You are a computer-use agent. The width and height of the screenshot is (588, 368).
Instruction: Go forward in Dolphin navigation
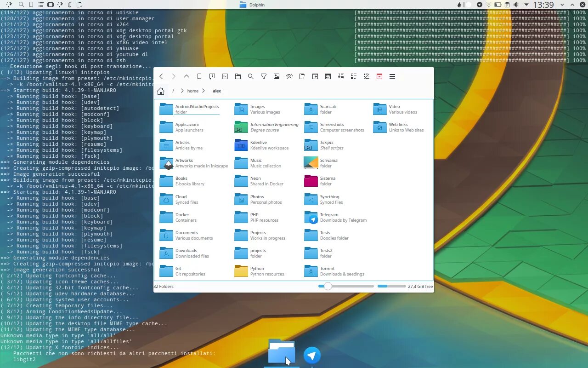coord(174,76)
